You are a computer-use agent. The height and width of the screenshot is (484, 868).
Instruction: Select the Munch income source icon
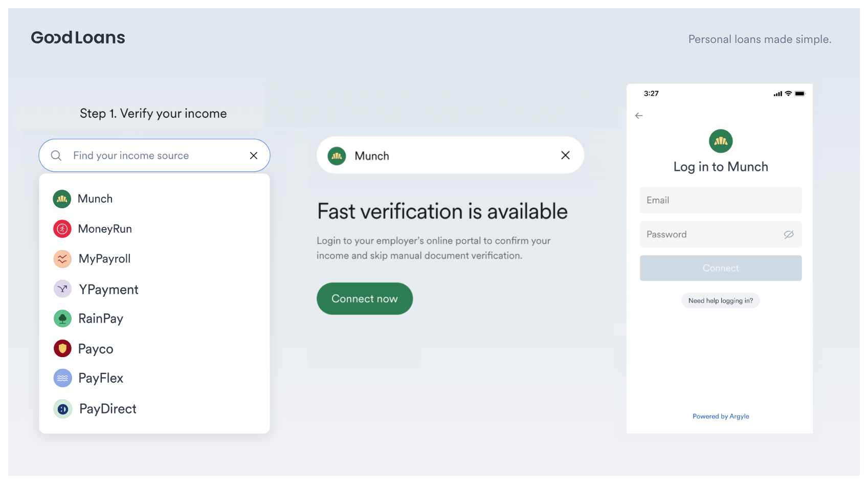coord(62,199)
